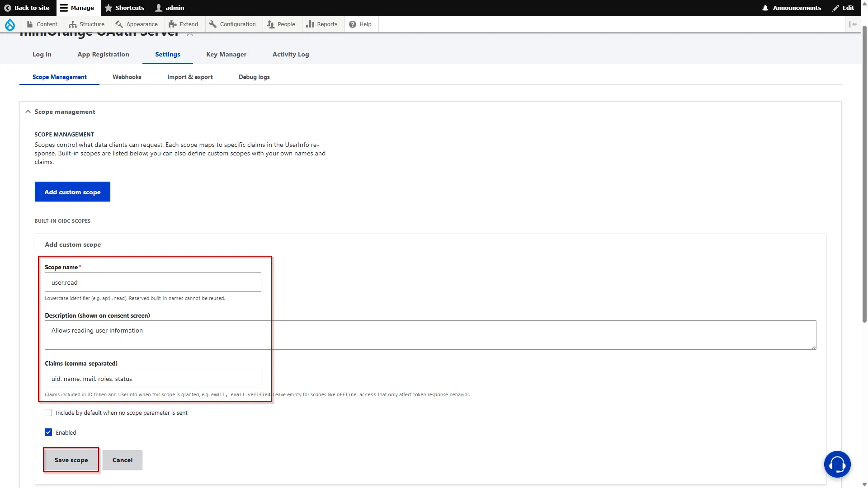Screen dimensions: 868x488
Task: Check Include by default when no scope
Action: [x=48, y=413]
